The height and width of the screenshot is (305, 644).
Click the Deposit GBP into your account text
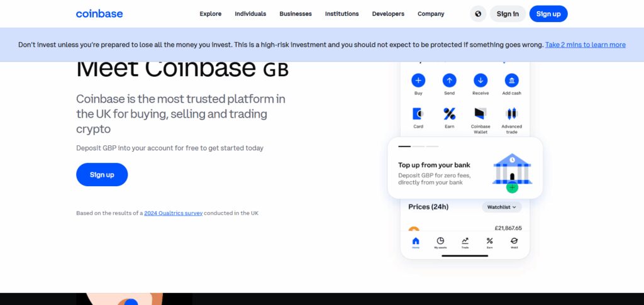[170, 148]
